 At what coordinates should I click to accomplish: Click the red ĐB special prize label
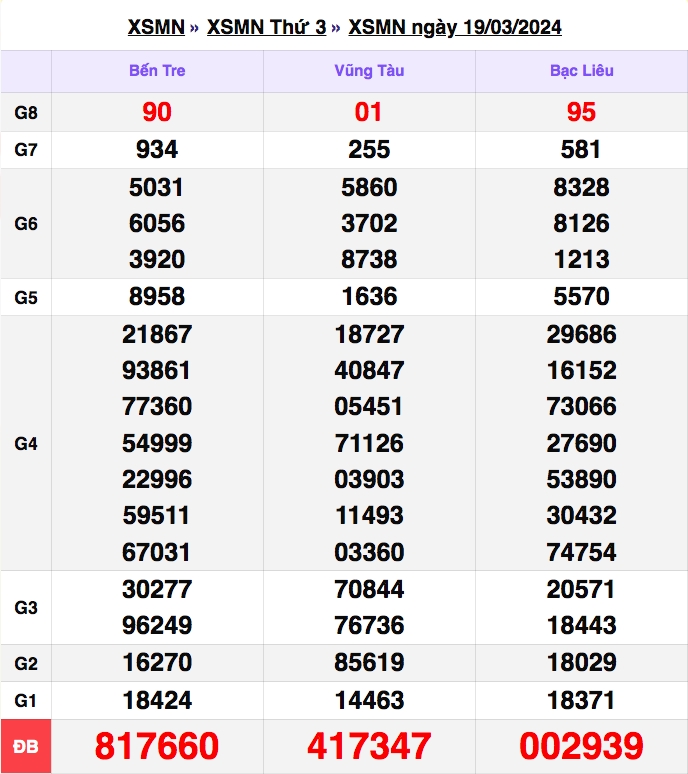point(26,746)
